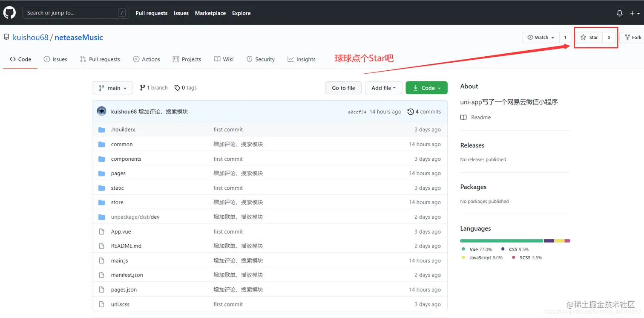644x318 pixels.
Task: Open the green Code download dropdown
Action: point(426,88)
